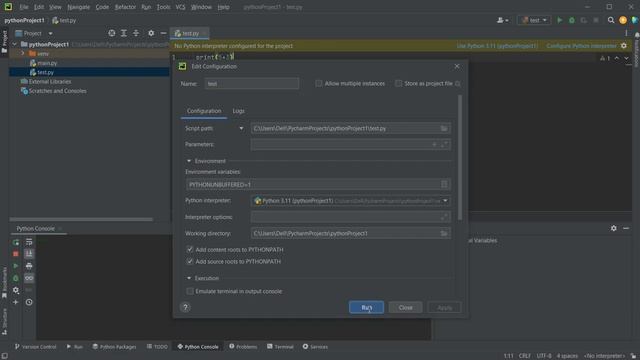
Task: Click red Stop icon in Python Console
Action: (x=16, y=254)
